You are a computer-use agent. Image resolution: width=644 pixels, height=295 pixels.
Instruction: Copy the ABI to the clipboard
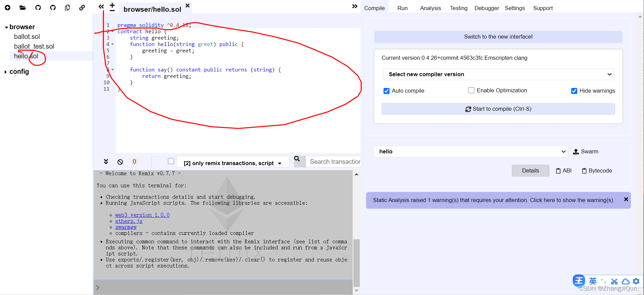coord(564,170)
